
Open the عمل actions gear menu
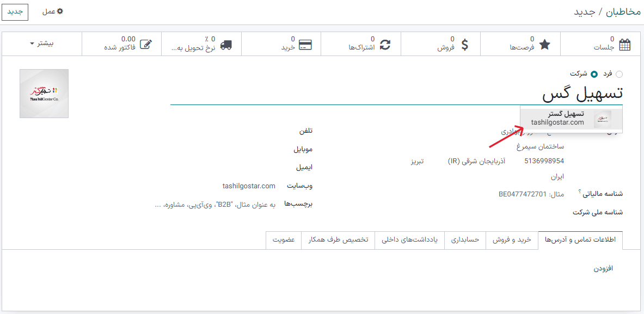point(52,11)
